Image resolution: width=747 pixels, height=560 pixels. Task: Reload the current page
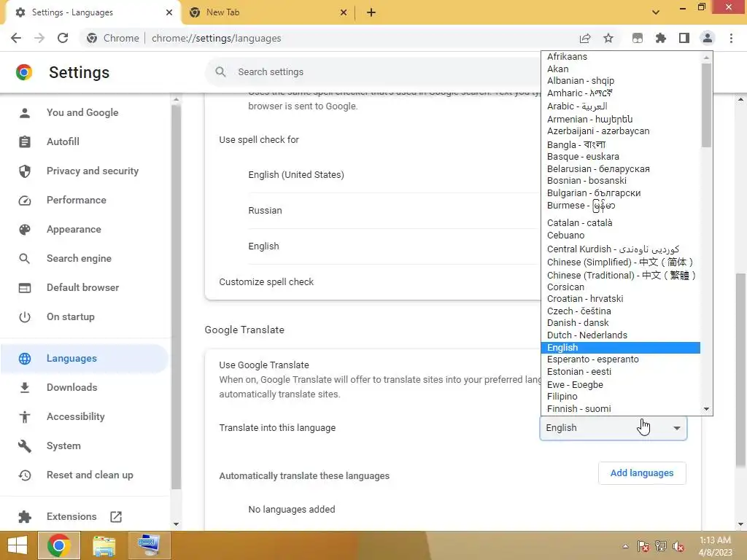pyautogui.click(x=63, y=38)
